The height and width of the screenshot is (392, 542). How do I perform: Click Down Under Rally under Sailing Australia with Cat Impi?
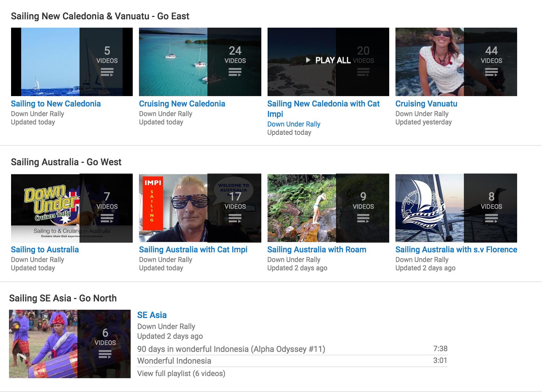point(166,260)
